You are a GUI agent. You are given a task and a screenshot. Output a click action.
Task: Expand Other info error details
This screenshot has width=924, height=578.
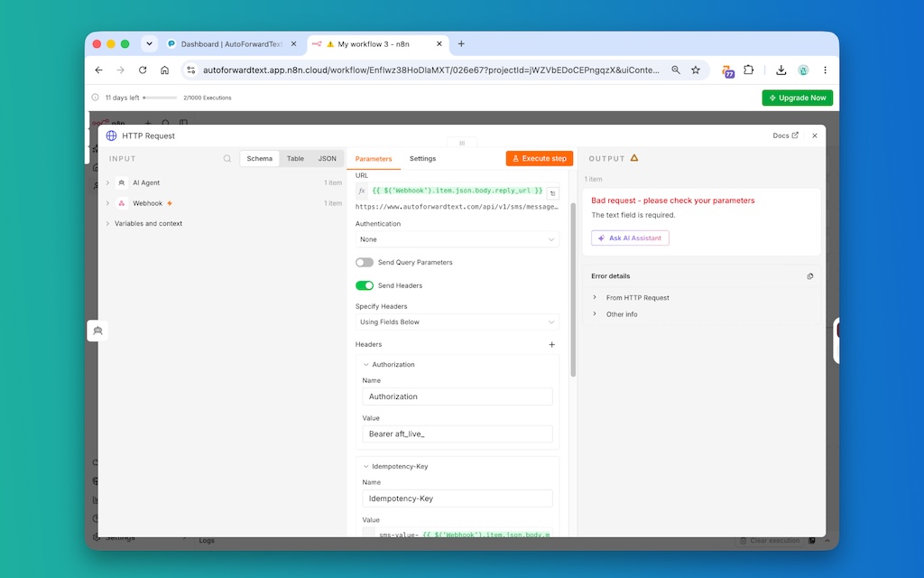(x=595, y=313)
